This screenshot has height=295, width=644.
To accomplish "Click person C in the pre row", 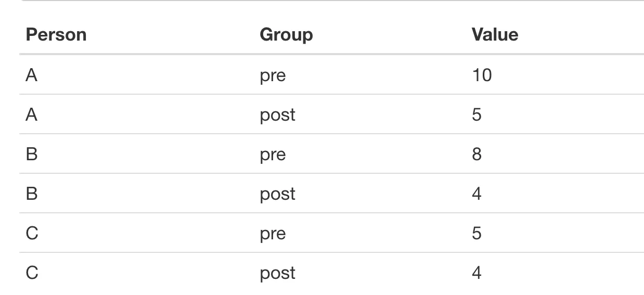I will point(32,234).
